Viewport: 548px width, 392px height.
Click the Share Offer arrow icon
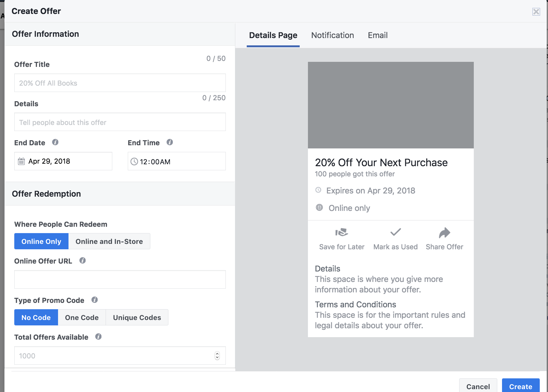pyautogui.click(x=444, y=232)
